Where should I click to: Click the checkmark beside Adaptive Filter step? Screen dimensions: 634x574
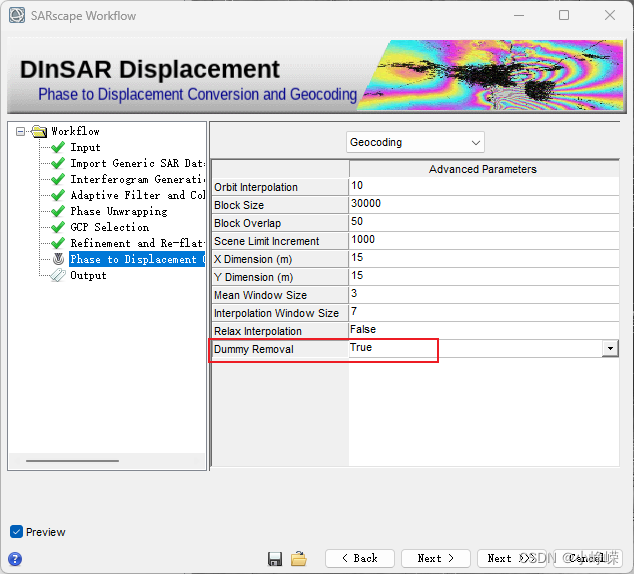[x=58, y=195]
